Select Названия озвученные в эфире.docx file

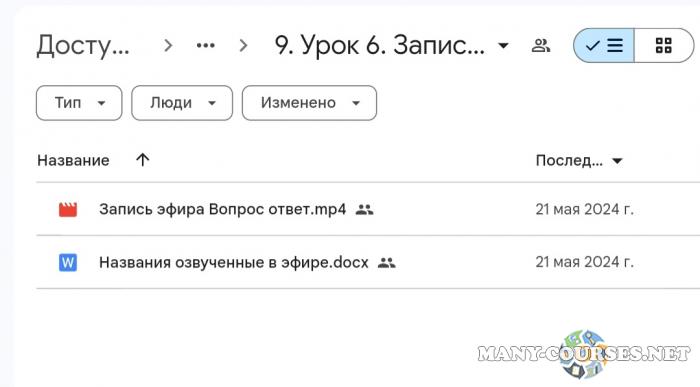(368, 262)
